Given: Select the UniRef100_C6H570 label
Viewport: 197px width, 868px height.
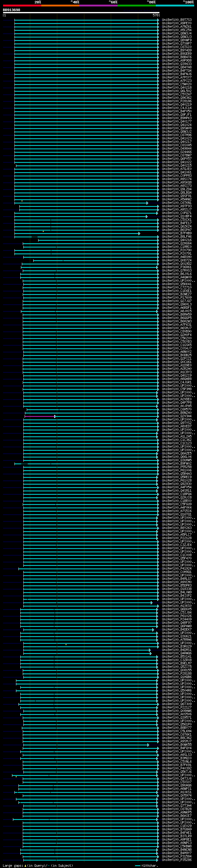Looking at the screenshot, I should pyautogui.click(x=177, y=410).
